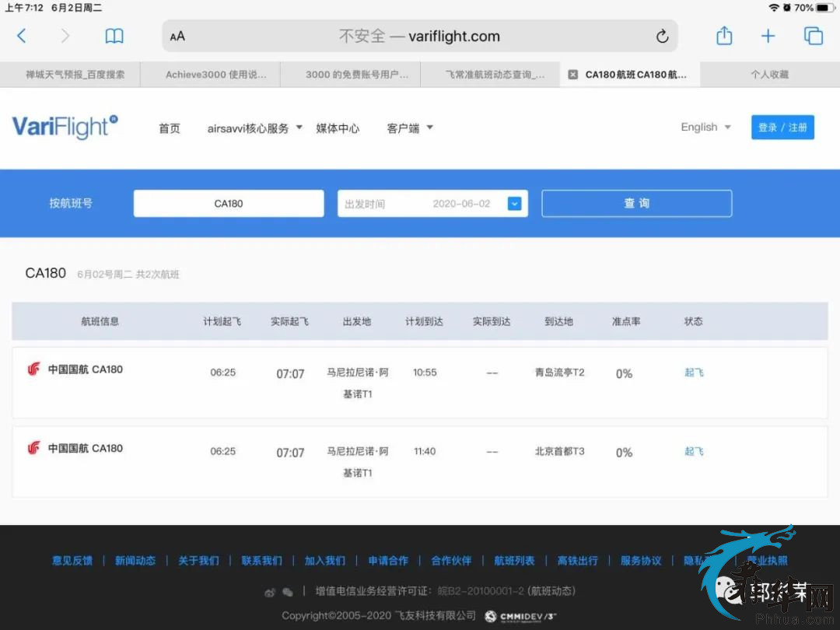Switch to the Achieve3000 使用说 tab
The height and width of the screenshot is (630, 840).
point(211,75)
